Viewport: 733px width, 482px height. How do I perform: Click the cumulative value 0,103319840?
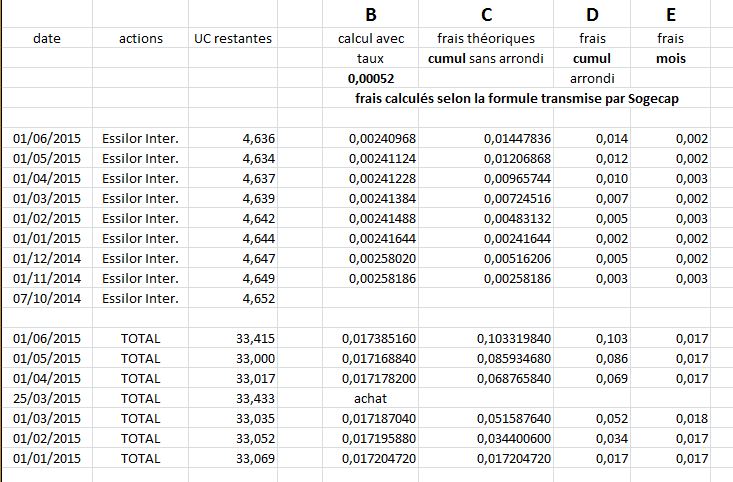pyautogui.click(x=513, y=338)
